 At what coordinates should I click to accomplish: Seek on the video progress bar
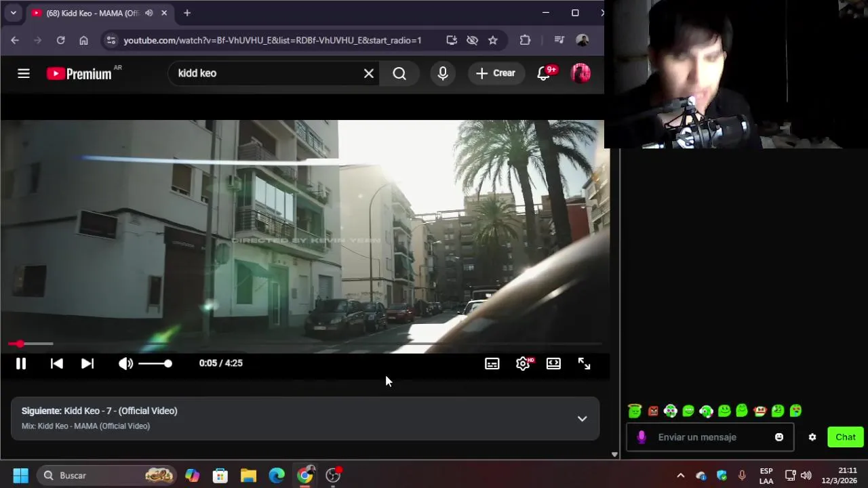click(x=305, y=344)
